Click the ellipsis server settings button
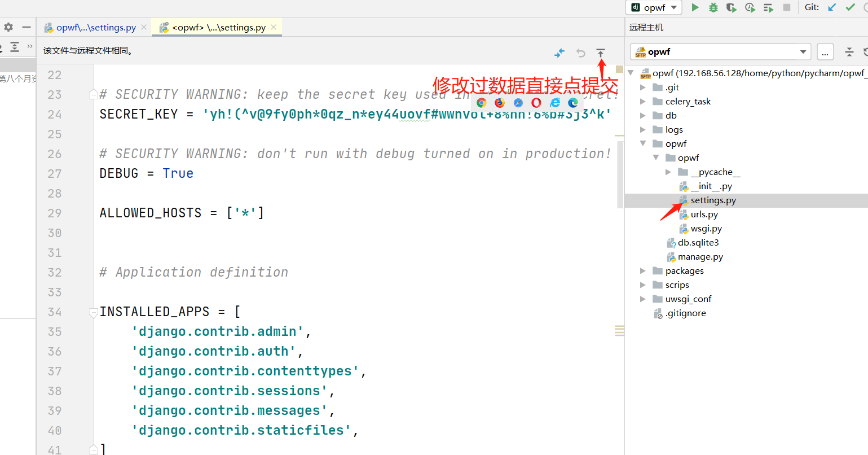Viewport: 868px width, 455px height. pos(825,52)
